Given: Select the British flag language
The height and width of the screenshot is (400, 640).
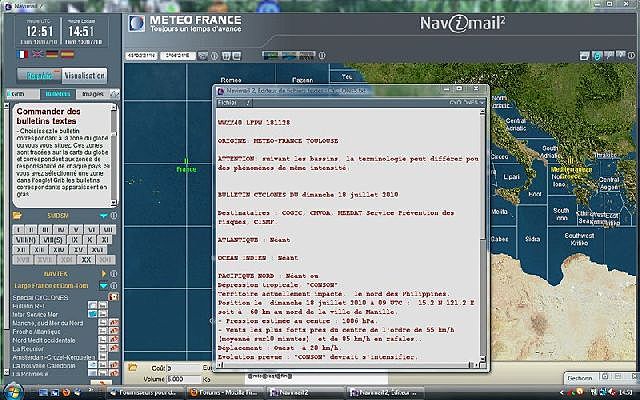Looking at the screenshot, I should [x=37, y=54].
